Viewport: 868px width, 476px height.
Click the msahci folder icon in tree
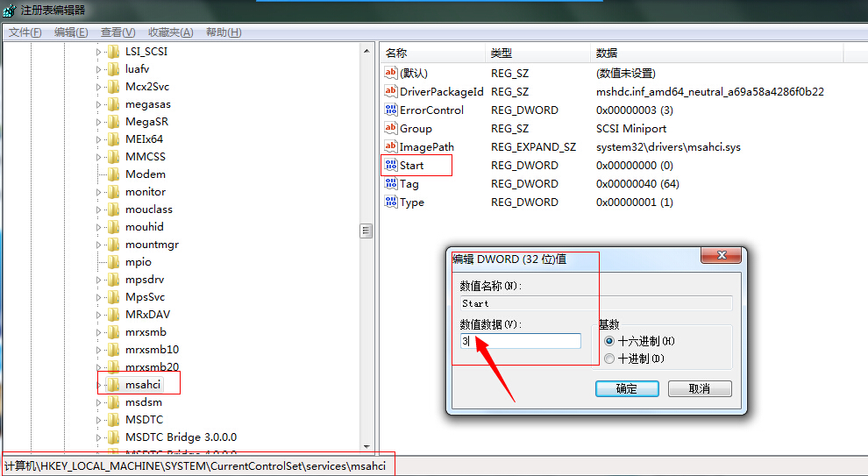pyautogui.click(x=113, y=385)
